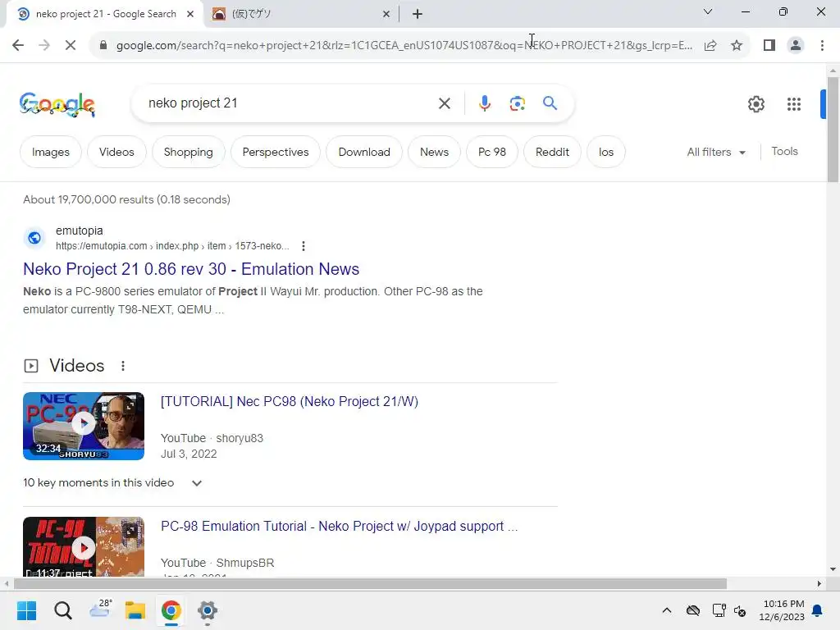The height and width of the screenshot is (630, 840).
Task: Open Google apps grid
Action: coord(793,104)
